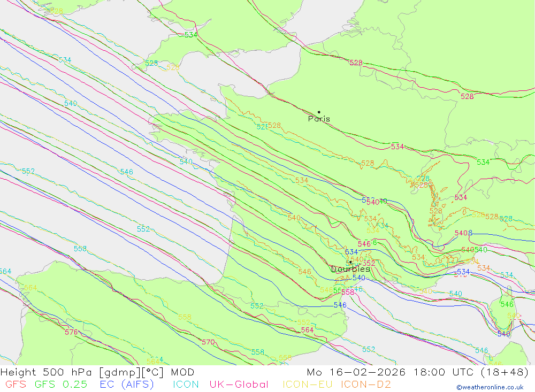The width and height of the screenshot is (535, 392).
Task: Click the green 546 label on Corsica
Action: coord(507,304)
